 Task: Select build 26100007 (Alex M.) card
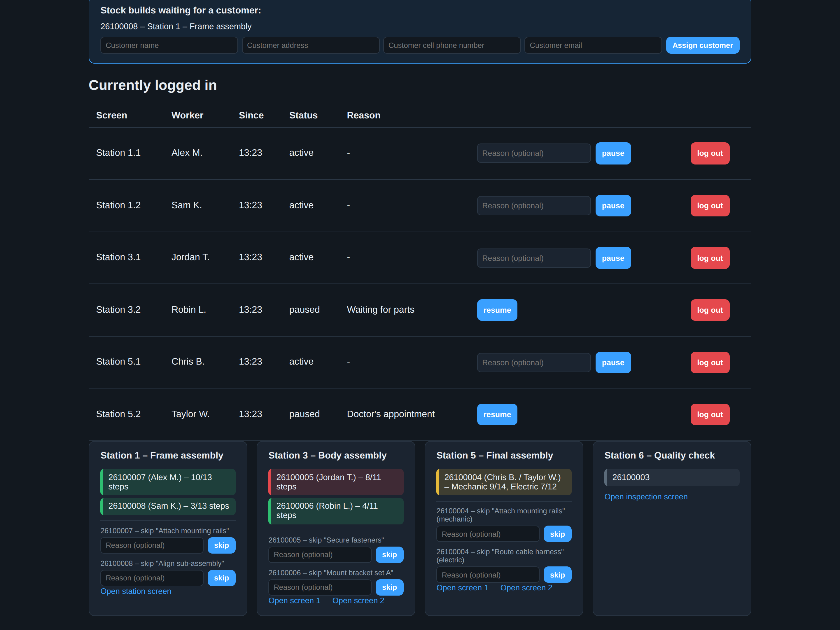click(168, 482)
